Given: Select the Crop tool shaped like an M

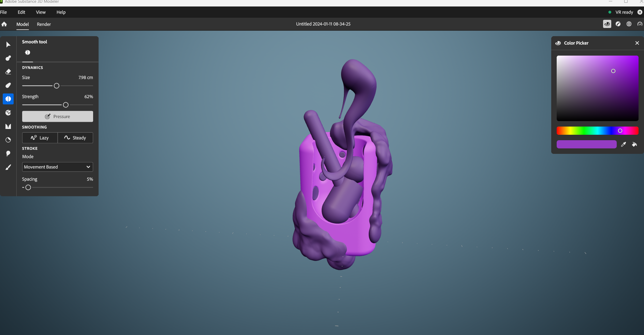Looking at the screenshot, I should [x=8, y=126].
